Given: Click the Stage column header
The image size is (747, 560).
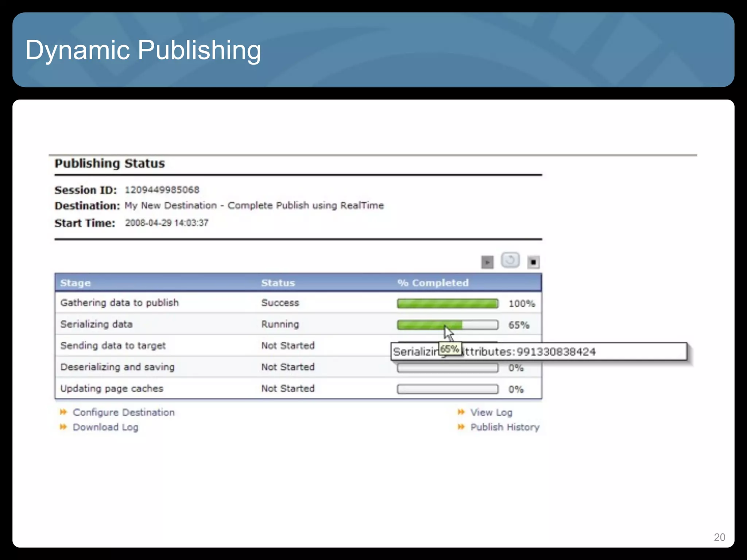Looking at the screenshot, I should 76,283.
